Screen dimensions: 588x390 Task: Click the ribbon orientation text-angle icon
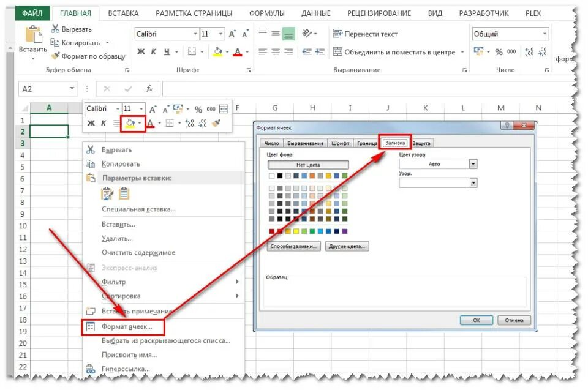pos(307,34)
